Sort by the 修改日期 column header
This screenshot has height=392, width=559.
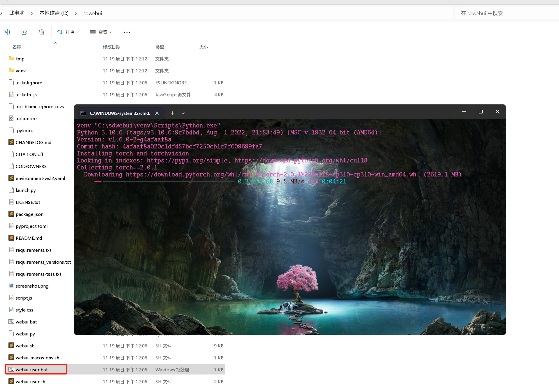[x=112, y=47]
